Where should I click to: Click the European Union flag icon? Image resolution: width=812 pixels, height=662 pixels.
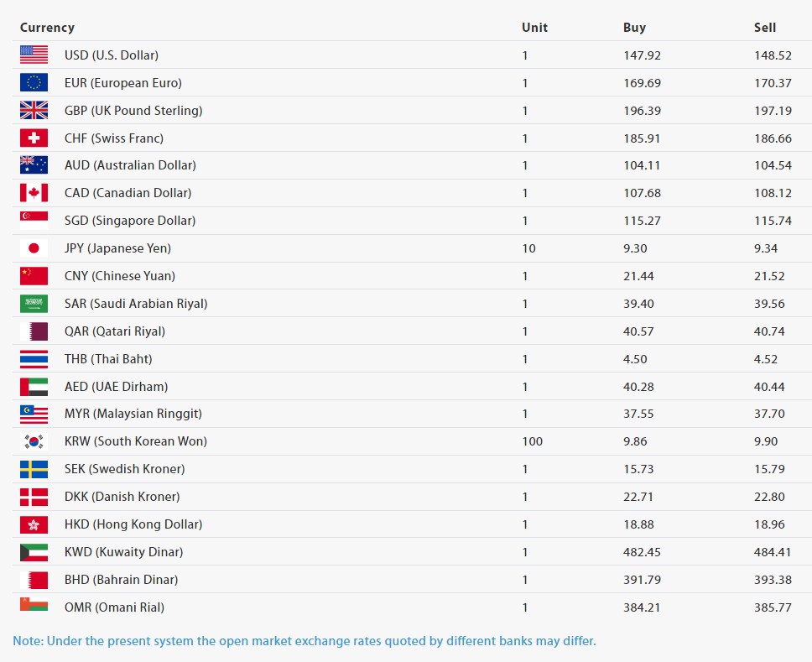point(34,83)
